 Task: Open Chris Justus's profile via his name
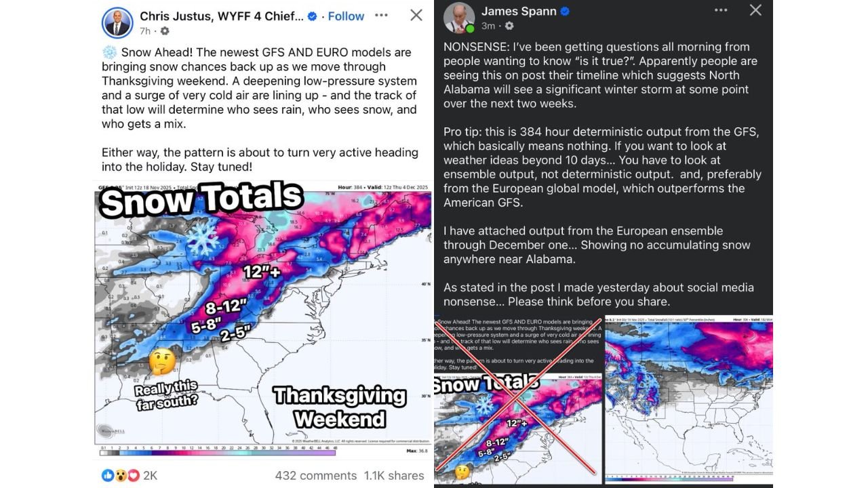point(217,15)
